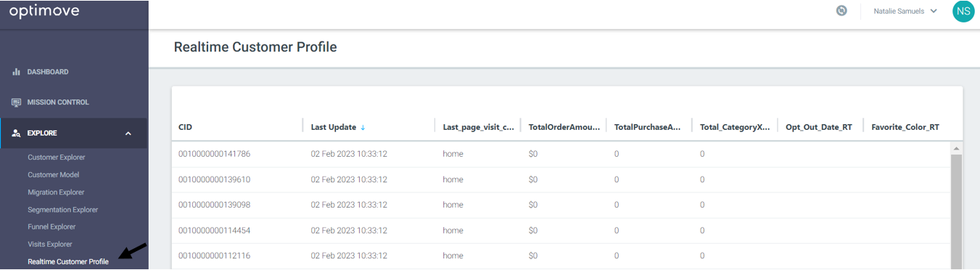Open Visits Explorer
The width and height of the screenshot is (980, 270).
50,245
